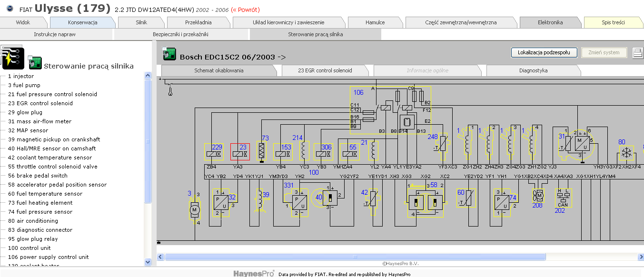
Task: Select component 55 throttle solenoid symbol
Action: [350, 152]
